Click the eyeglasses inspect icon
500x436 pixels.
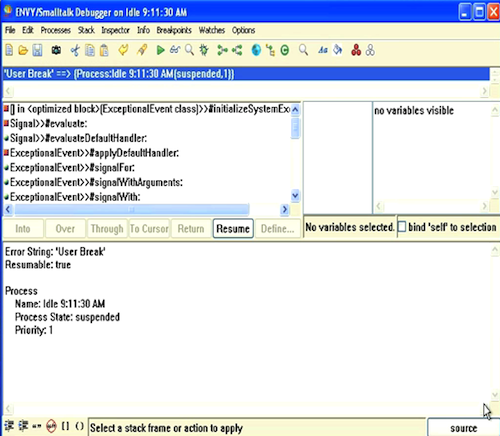pos(175,50)
